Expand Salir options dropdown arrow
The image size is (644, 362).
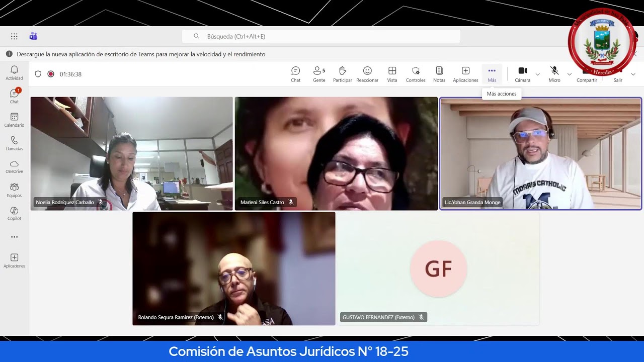633,74
